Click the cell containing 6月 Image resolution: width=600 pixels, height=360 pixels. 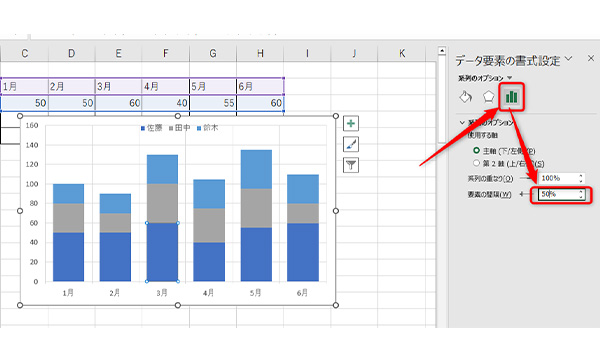260,86
